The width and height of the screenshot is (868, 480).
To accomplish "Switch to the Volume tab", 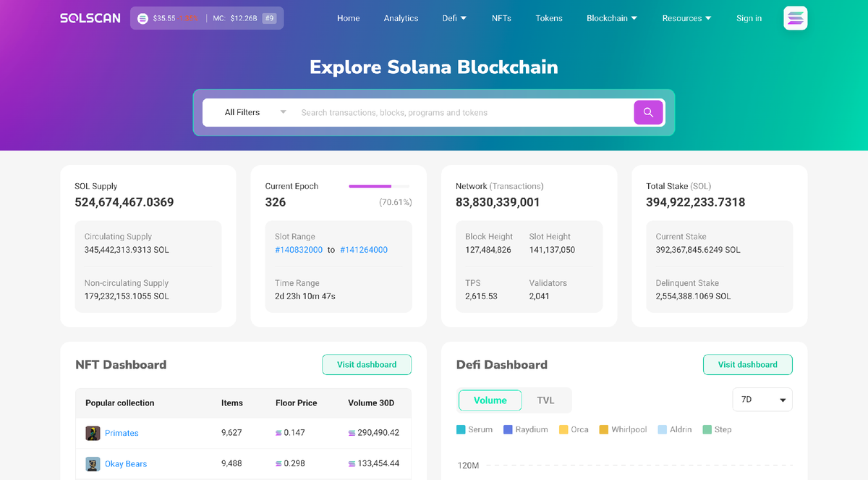I will (x=490, y=400).
